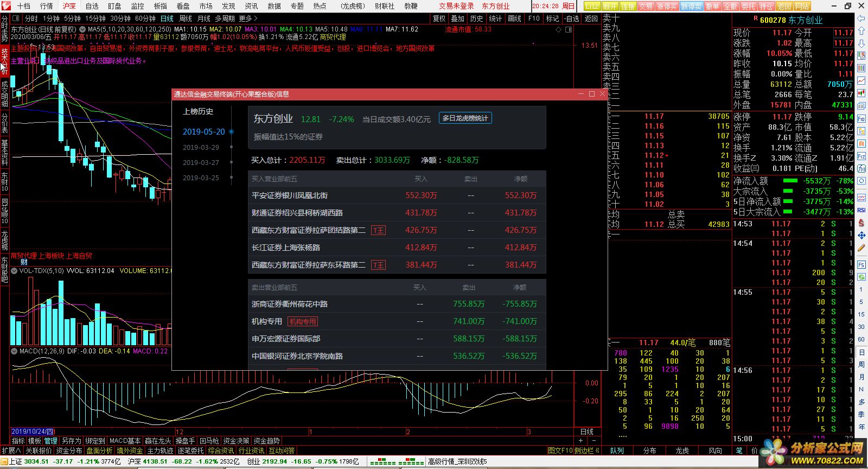Open the MA indicator dropdown arrow beside stock name
The image size is (868, 469).
point(82,29)
